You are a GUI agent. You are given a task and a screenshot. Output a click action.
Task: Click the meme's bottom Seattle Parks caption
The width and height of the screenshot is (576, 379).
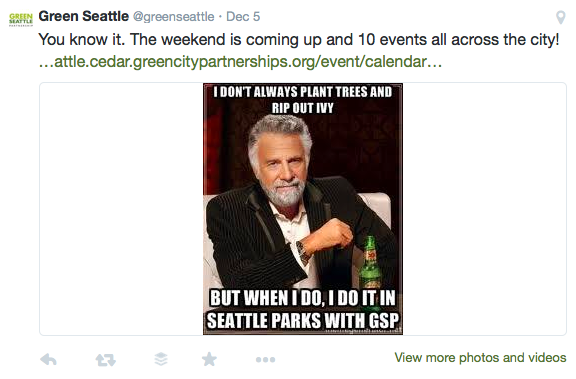[303, 309]
